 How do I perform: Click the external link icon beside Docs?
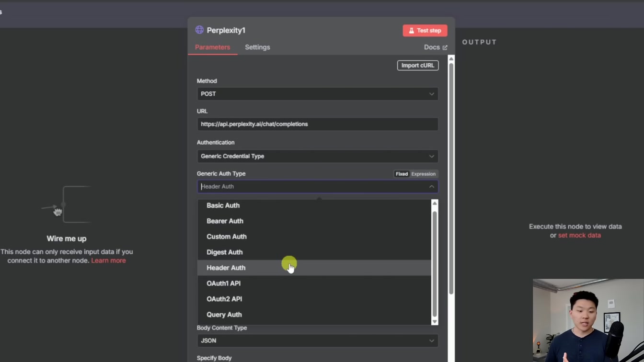pyautogui.click(x=445, y=47)
